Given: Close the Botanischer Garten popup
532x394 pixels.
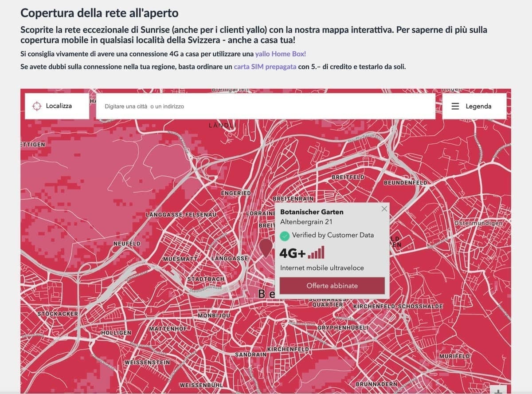Looking at the screenshot, I should (x=384, y=209).
